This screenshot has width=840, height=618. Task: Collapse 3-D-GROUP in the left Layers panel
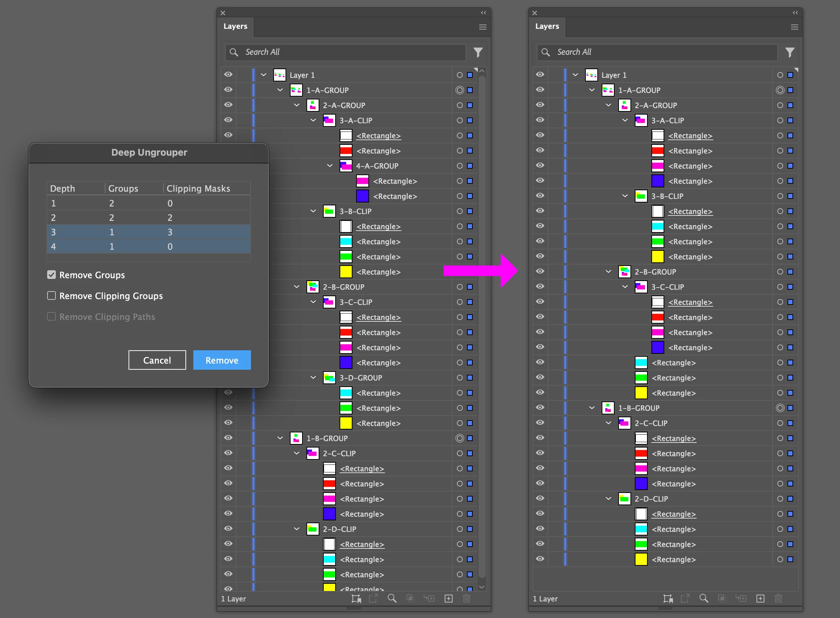click(x=313, y=378)
